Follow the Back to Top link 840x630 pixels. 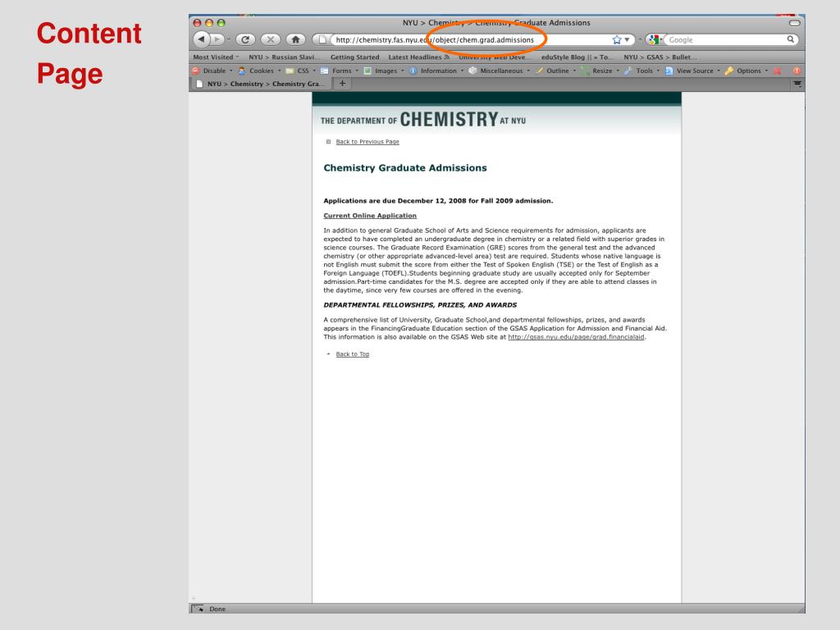click(x=353, y=354)
